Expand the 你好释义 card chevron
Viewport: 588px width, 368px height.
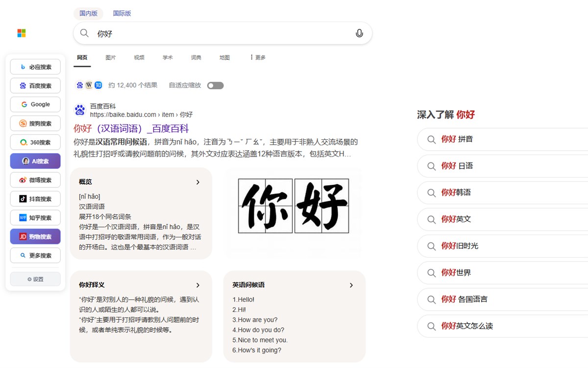(198, 285)
